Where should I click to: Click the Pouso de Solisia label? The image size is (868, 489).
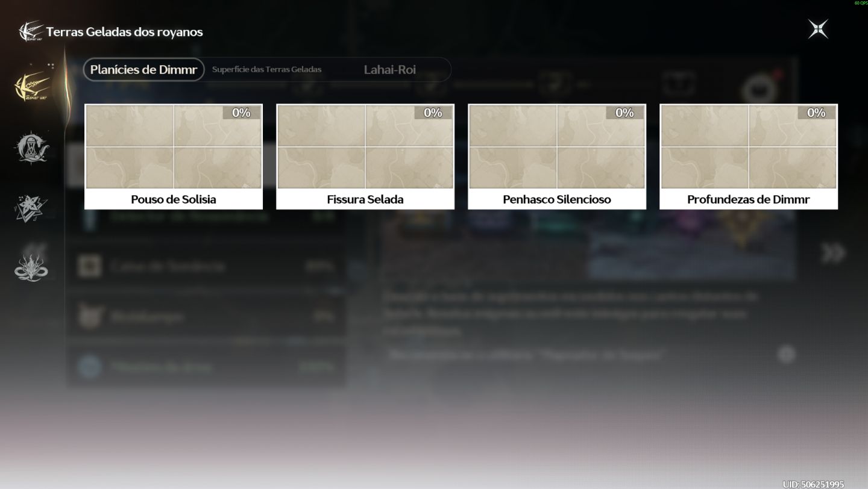(x=174, y=199)
